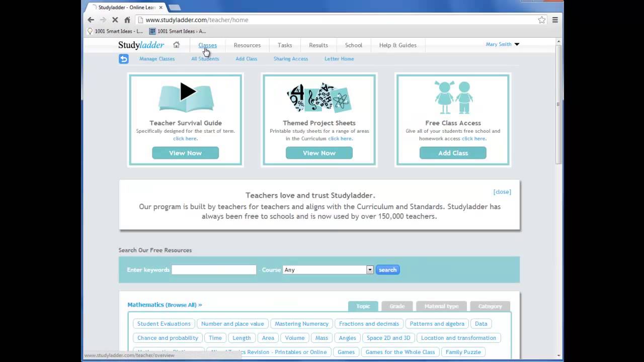
Task: Select Volume topic tag
Action: coord(295,338)
